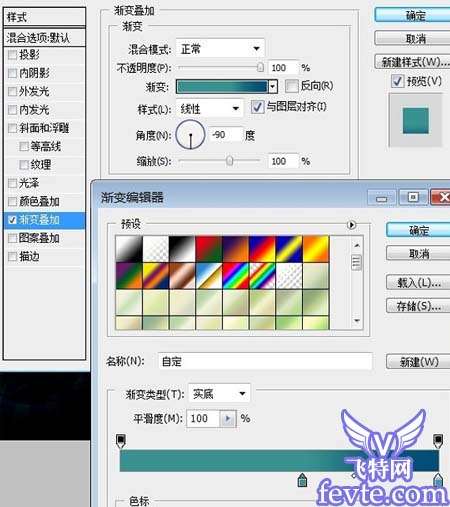Select the transparent rainbow preset

262,276
